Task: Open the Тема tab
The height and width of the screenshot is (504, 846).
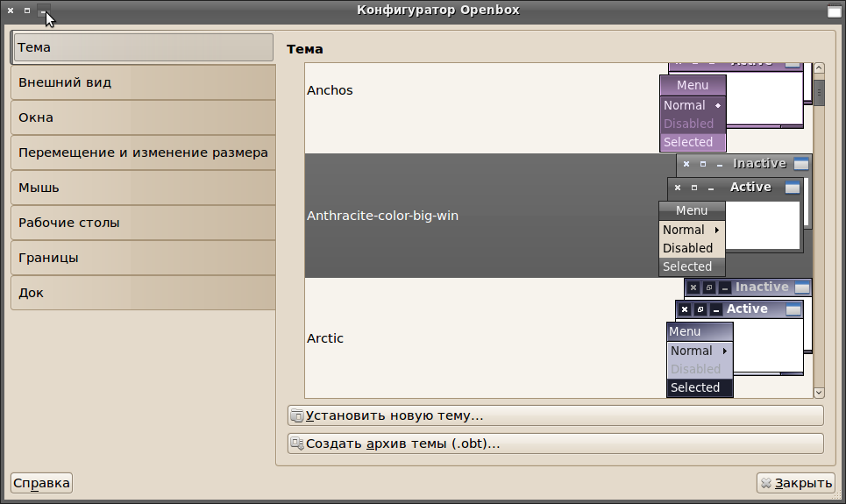Action: 142,47
